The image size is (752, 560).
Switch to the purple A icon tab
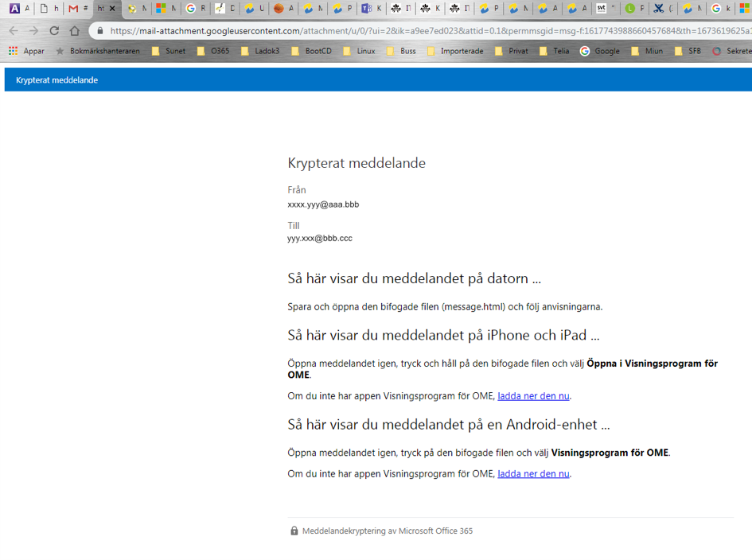[19, 8]
